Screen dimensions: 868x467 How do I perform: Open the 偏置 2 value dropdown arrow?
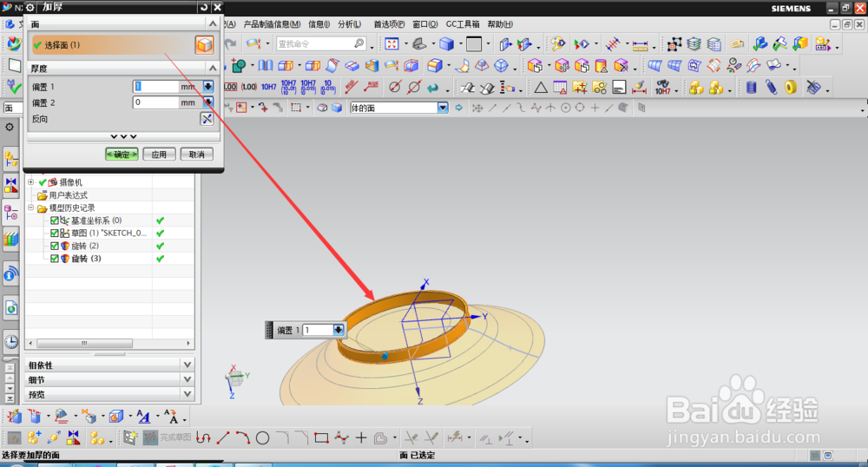(208, 102)
